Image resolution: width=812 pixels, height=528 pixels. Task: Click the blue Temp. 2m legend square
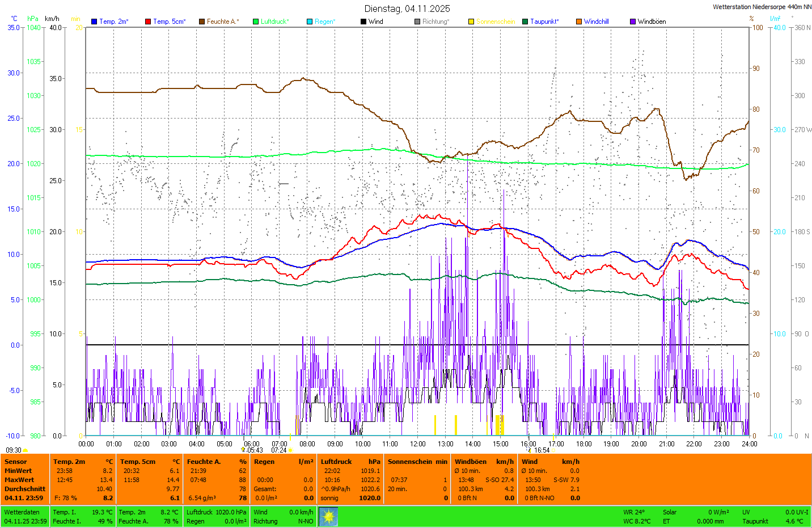pos(94,22)
